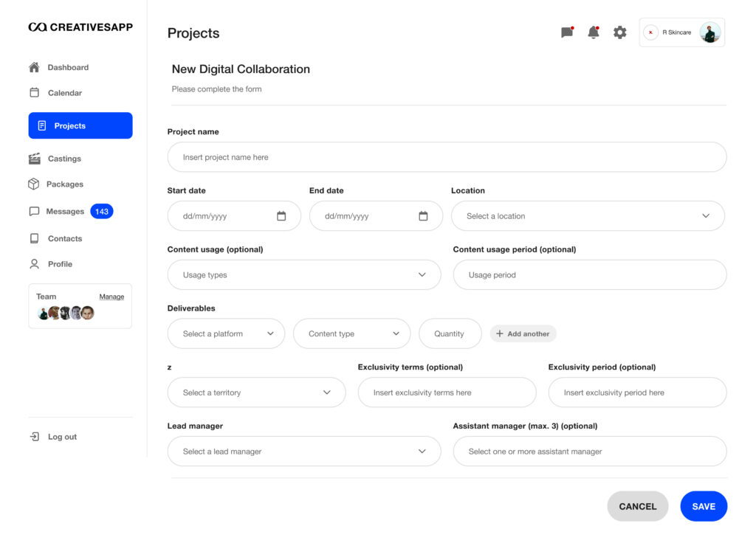Open Profile in sidebar
Image resolution: width=756 pixels, height=540 pixels.
click(60, 264)
